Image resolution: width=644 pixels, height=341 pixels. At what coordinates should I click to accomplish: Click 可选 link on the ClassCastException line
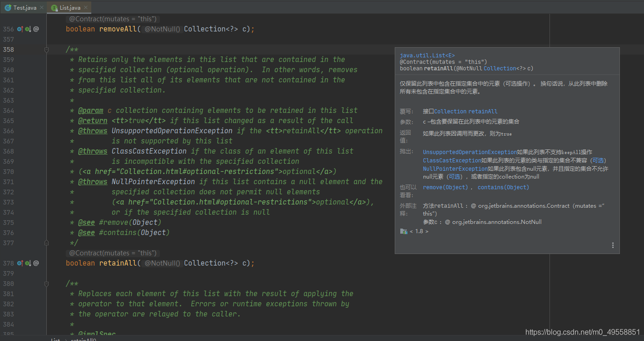tap(598, 161)
